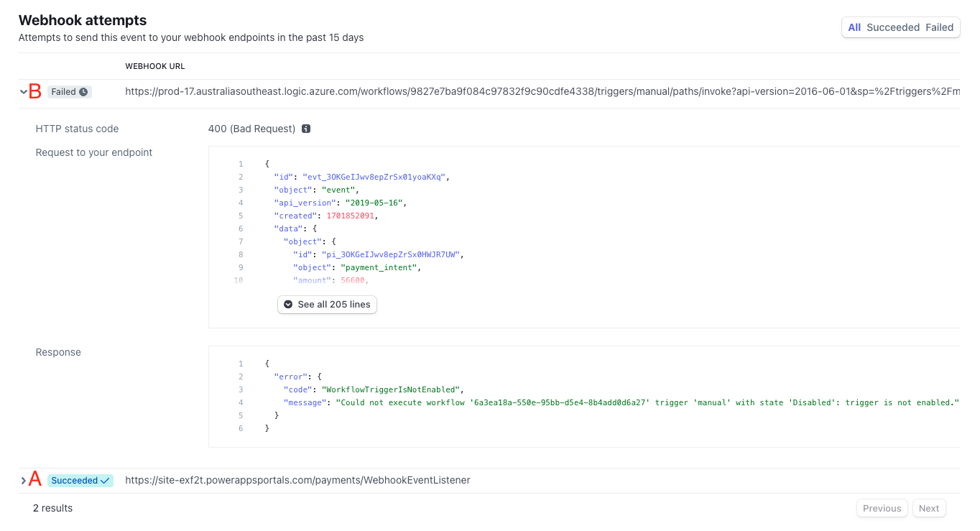The height and width of the screenshot is (531, 980).
Task: Click the Failed status badge
Action: [x=69, y=91]
